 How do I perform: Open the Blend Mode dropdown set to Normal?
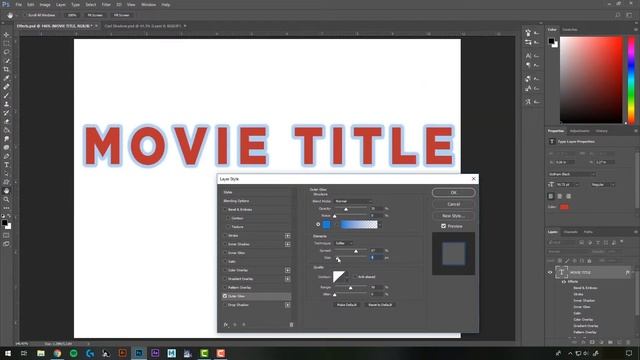(x=353, y=201)
